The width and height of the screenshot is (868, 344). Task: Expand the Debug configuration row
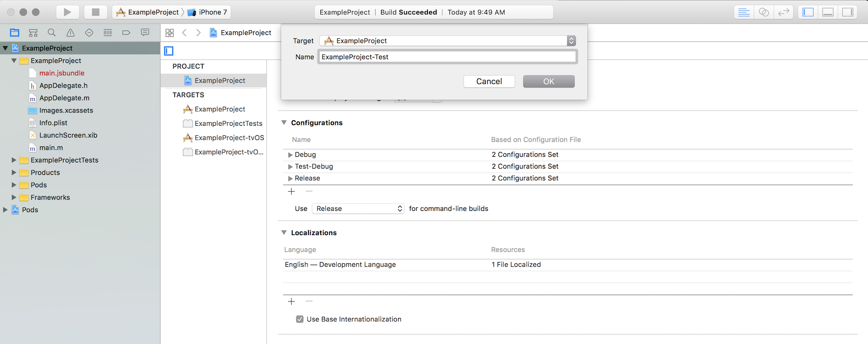click(x=290, y=155)
